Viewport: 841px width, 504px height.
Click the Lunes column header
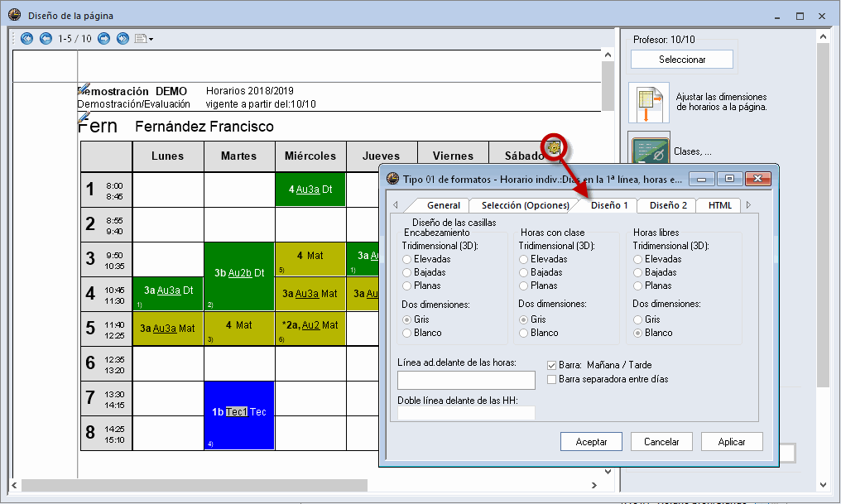coord(168,156)
